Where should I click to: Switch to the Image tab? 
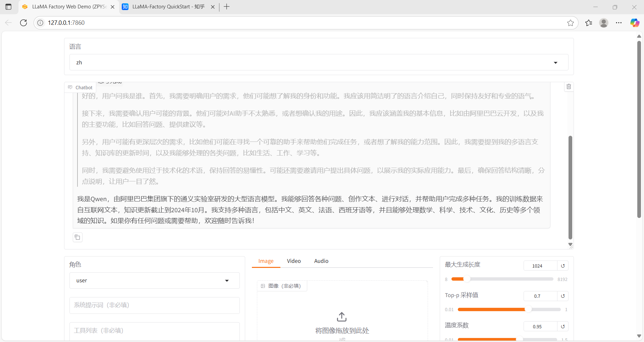pyautogui.click(x=266, y=261)
